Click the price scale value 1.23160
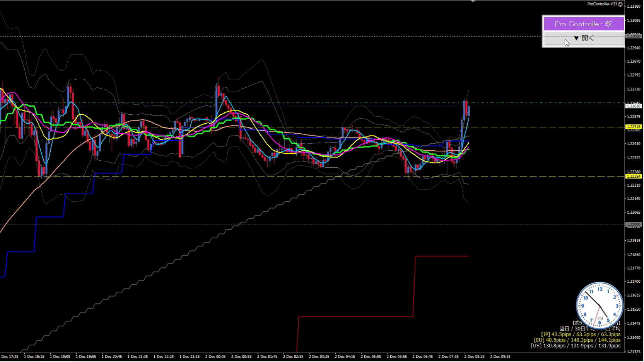The height and width of the screenshot is (362, 644). pos(634,7)
